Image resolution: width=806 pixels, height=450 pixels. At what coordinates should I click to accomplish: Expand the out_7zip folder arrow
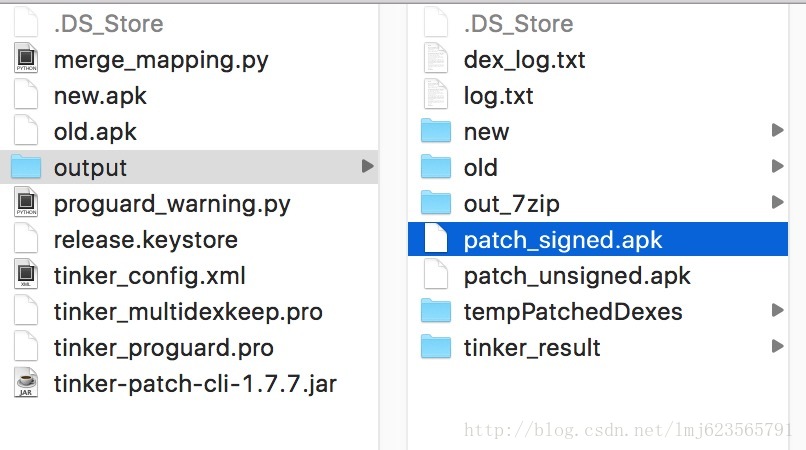coord(777,203)
